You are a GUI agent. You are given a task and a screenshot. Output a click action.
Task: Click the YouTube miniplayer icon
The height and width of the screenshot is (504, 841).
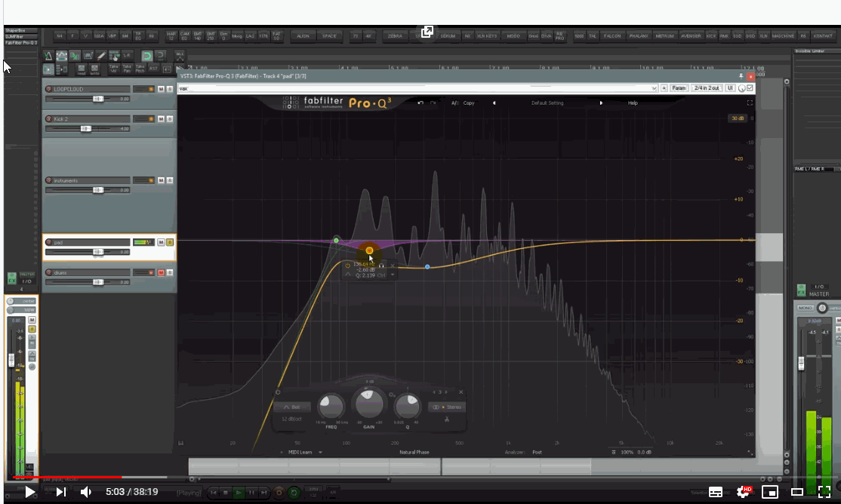[x=770, y=492]
